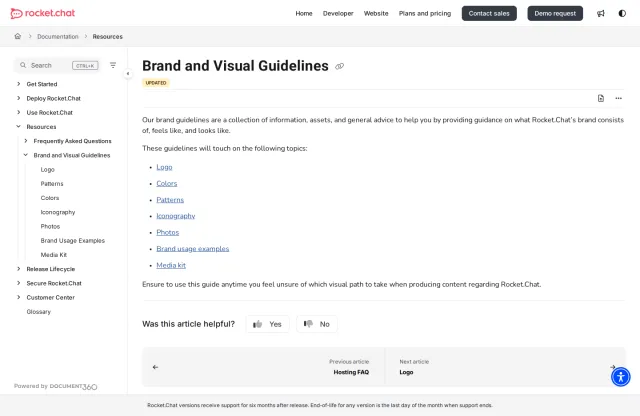The image size is (640, 416).
Task: Click the thumbs-down No button
Action: (317, 324)
